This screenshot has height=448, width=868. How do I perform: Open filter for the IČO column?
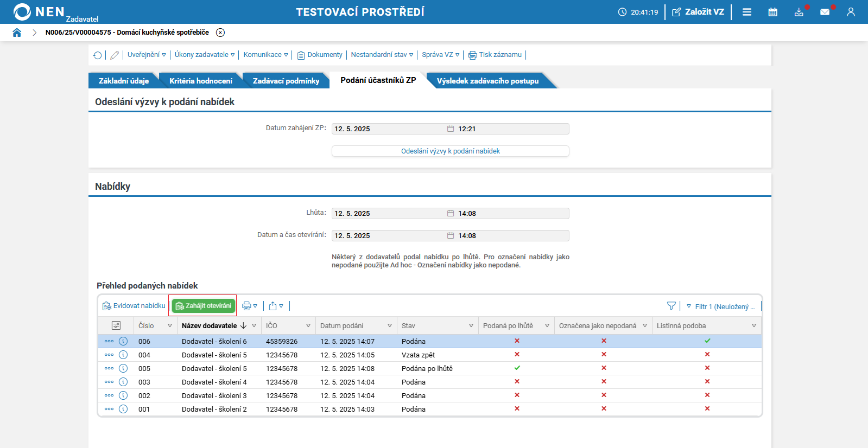(x=308, y=326)
